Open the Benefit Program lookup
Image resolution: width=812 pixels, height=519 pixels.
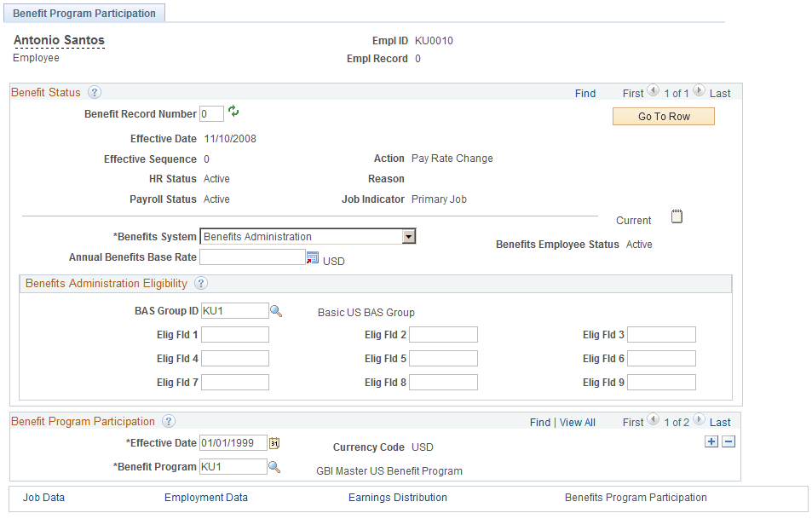(275, 466)
